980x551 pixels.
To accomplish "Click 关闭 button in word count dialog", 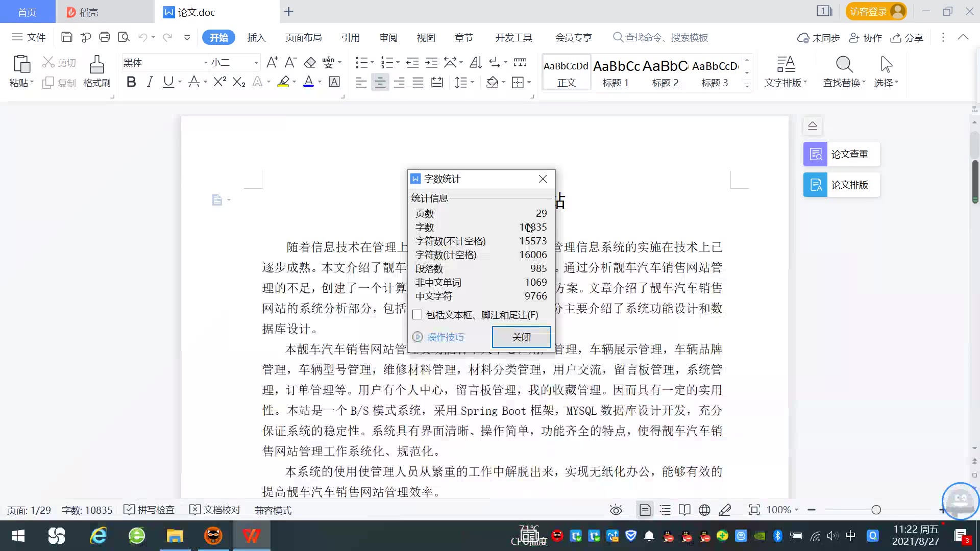I will pos(521,337).
